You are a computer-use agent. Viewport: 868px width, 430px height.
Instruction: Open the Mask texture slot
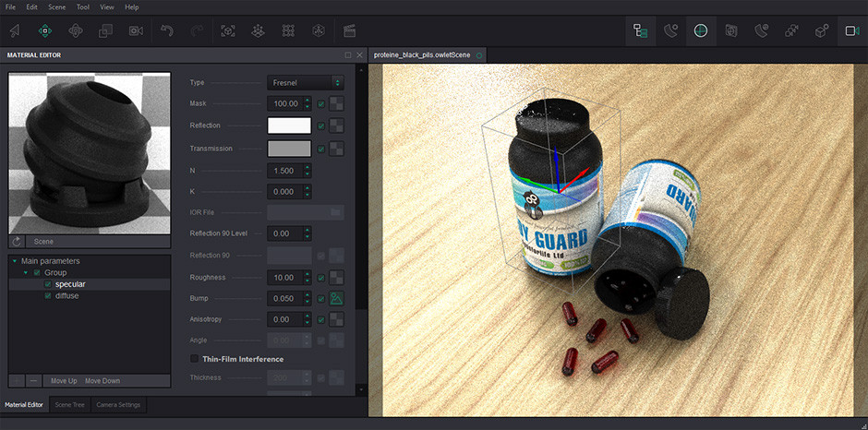click(x=336, y=103)
